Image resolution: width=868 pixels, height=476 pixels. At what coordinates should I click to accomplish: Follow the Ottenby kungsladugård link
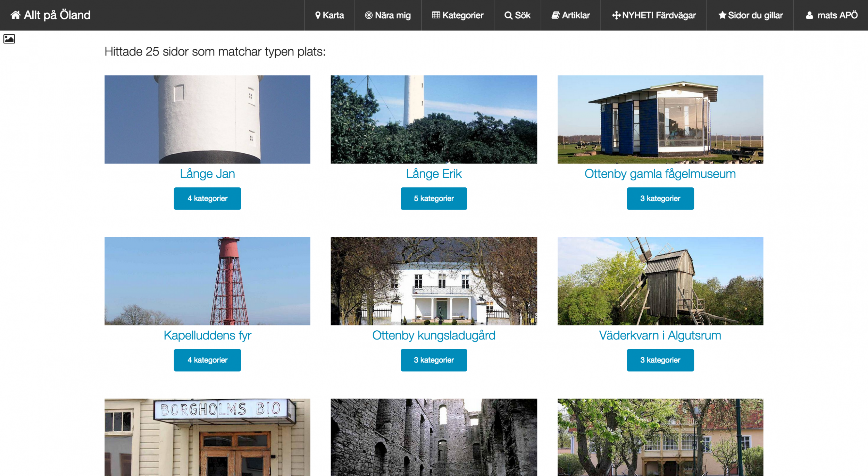pos(434,335)
